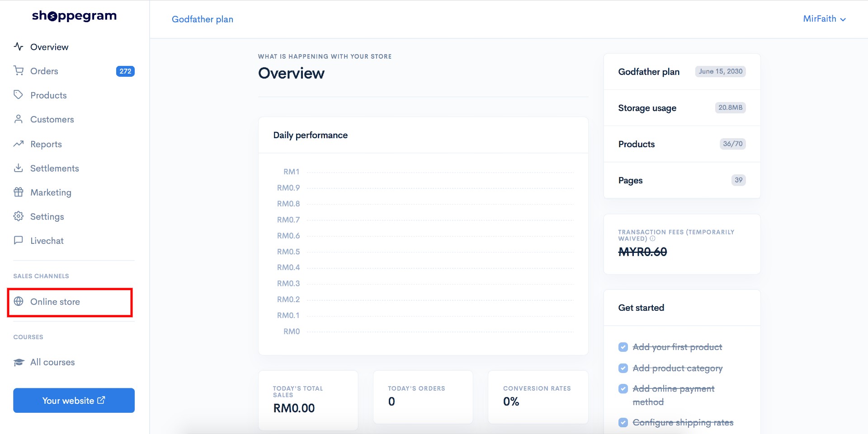Click the Products tag icon
The width and height of the screenshot is (868, 434).
[19, 95]
